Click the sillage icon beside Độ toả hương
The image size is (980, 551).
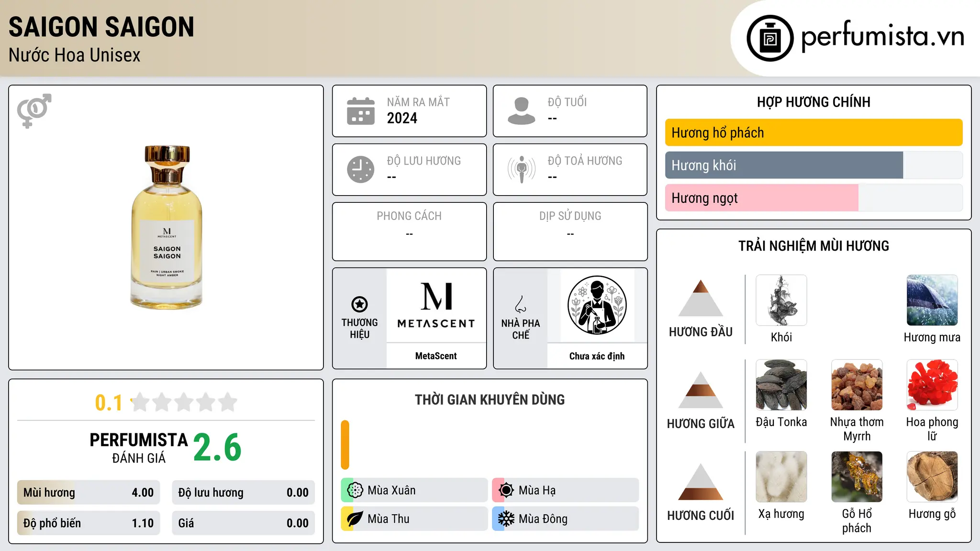522,169
